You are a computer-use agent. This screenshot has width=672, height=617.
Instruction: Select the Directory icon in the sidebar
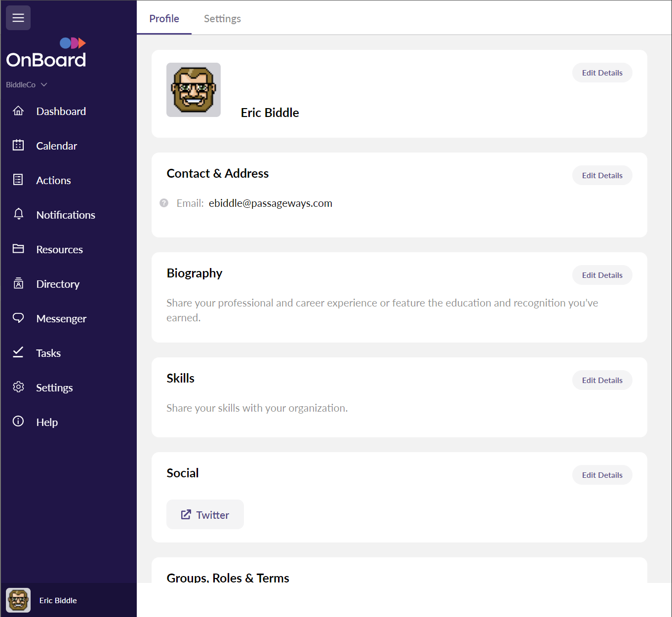[18, 283]
